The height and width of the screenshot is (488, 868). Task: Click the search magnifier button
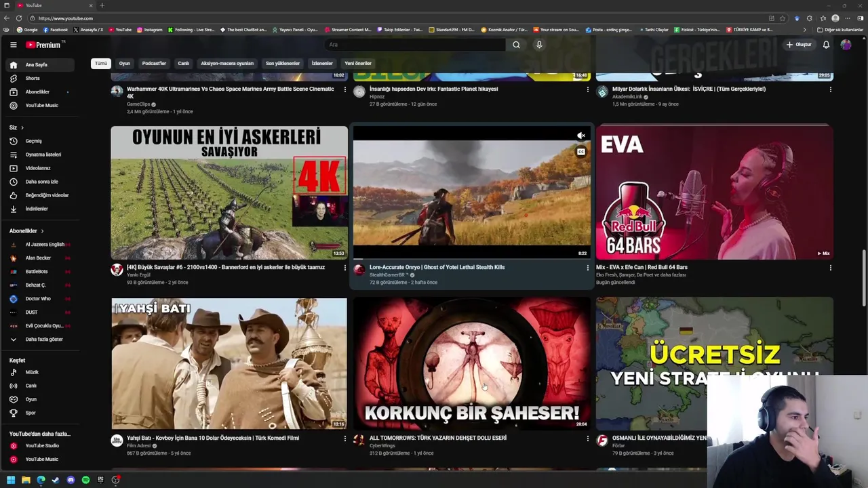(x=516, y=45)
